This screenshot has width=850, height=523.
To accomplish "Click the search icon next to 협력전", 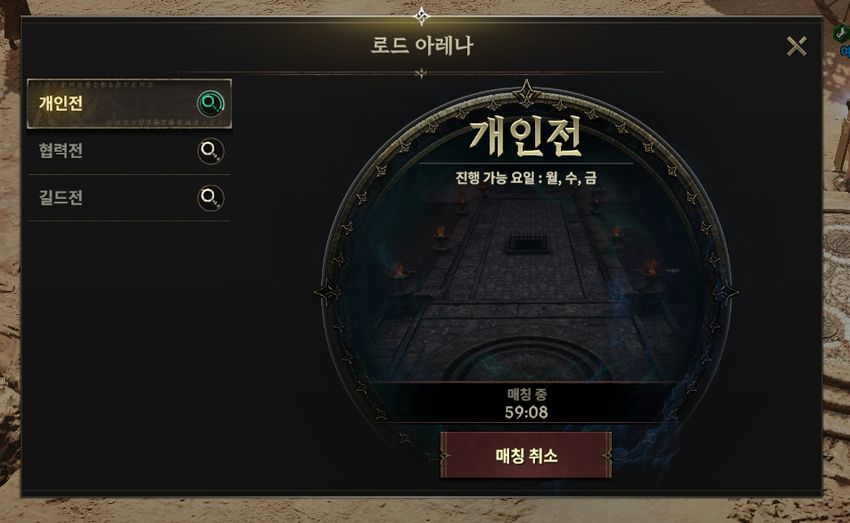I will (x=210, y=151).
